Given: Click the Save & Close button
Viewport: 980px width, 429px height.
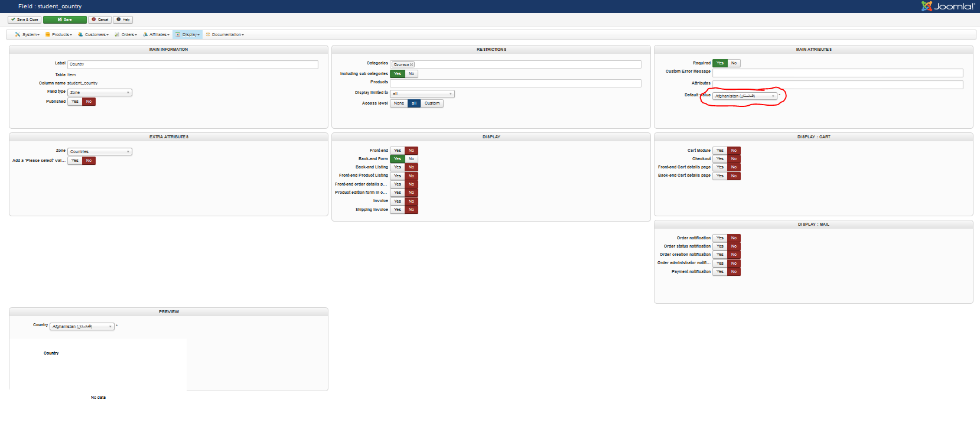Looking at the screenshot, I should [x=24, y=19].
